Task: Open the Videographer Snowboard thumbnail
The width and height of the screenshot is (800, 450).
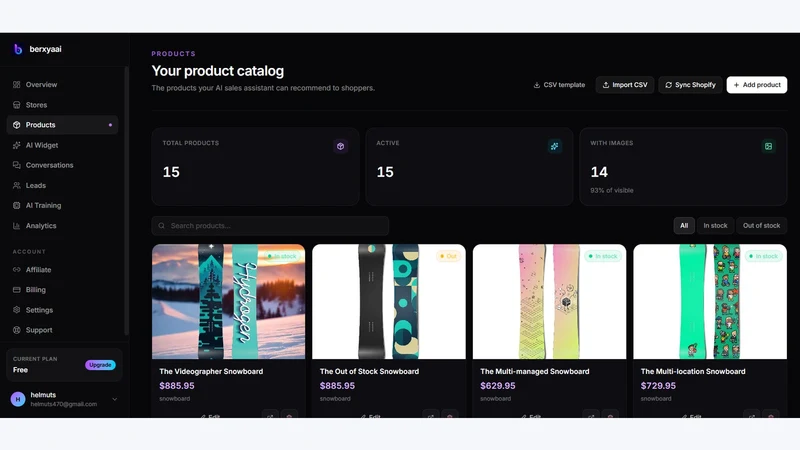Action: tap(229, 302)
